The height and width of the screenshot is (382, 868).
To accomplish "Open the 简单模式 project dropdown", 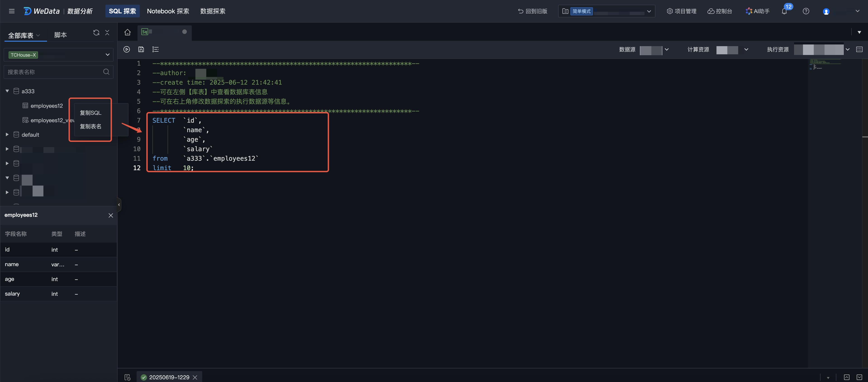I will (649, 11).
